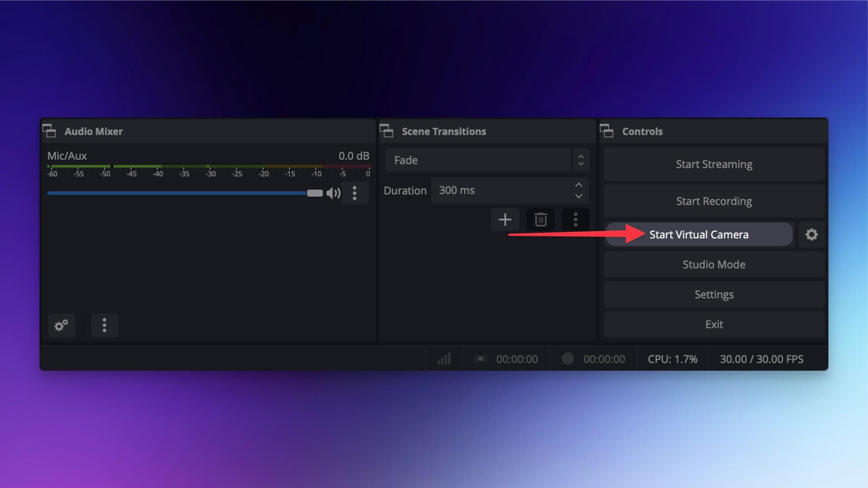The height and width of the screenshot is (488, 868).
Task: Add a new scene transition with plus icon
Action: (505, 219)
